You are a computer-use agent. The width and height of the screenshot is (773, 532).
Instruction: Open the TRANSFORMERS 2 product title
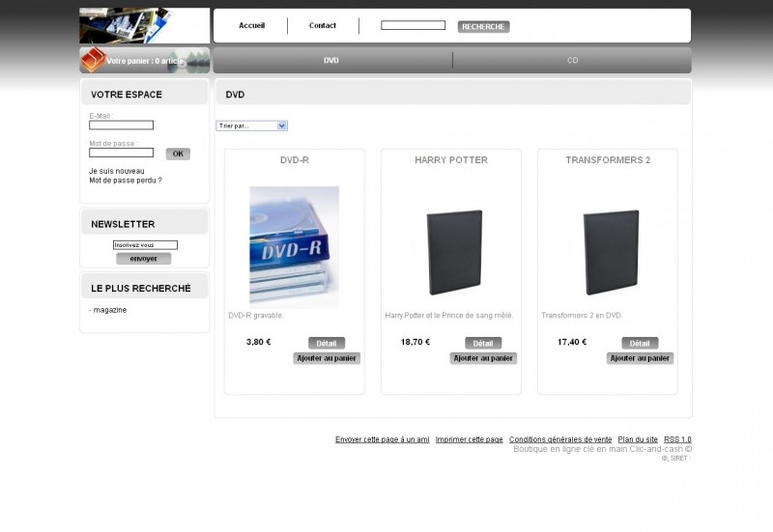click(x=608, y=160)
